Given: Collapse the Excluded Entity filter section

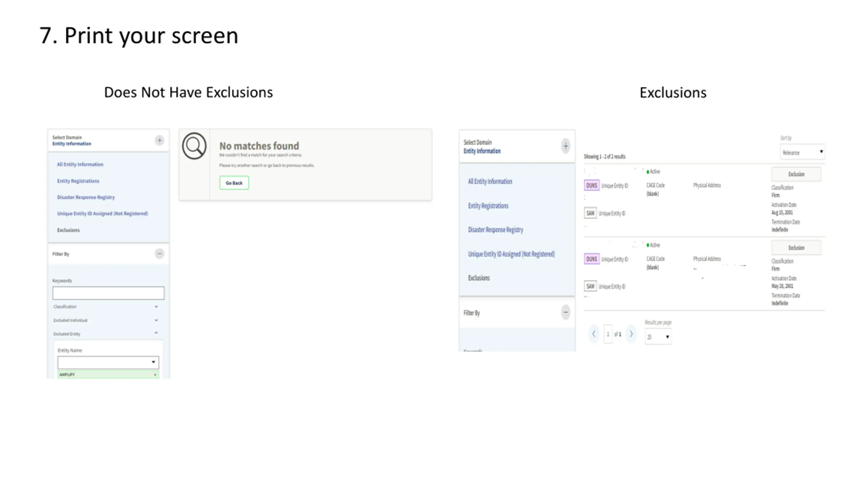Looking at the screenshot, I should point(106,334).
